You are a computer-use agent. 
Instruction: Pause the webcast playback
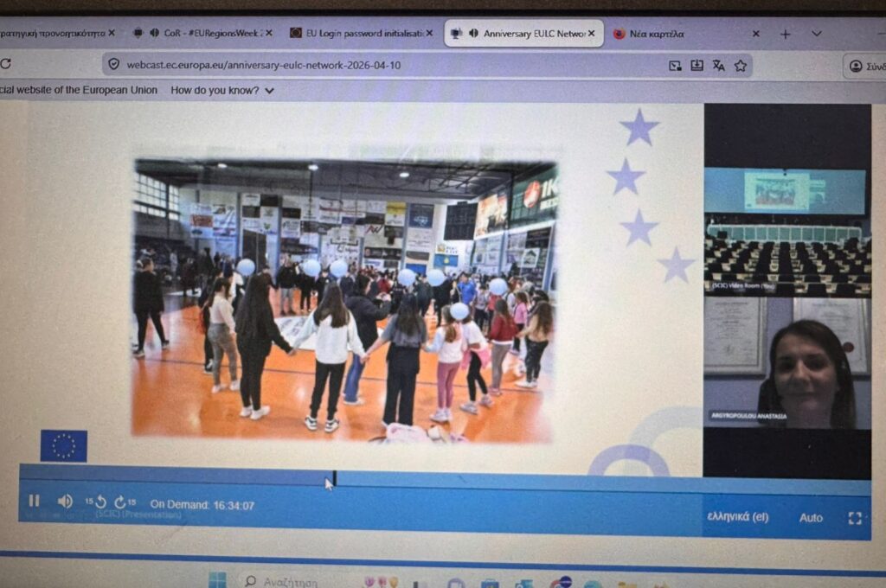click(x=35, y=501)
